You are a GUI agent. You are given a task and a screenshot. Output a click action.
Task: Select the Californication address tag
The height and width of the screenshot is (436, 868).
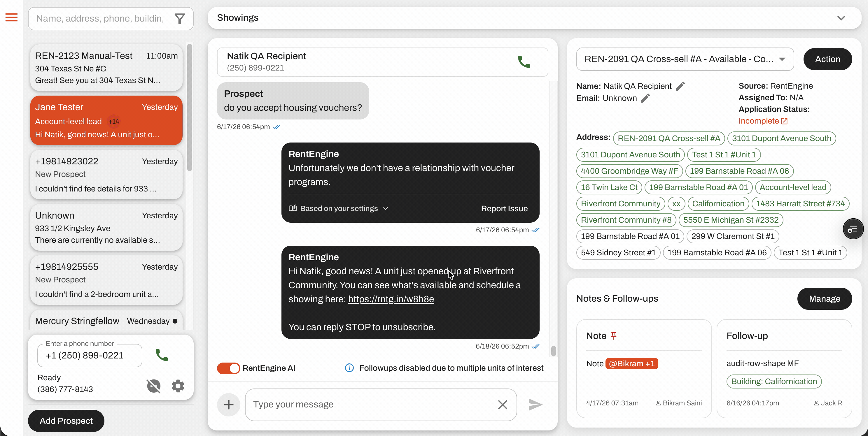[718, 204]
